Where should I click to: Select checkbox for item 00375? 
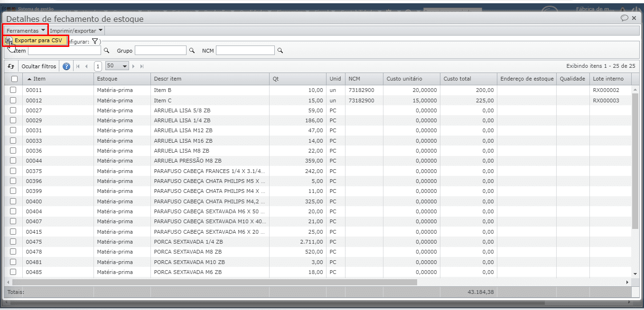13,171
